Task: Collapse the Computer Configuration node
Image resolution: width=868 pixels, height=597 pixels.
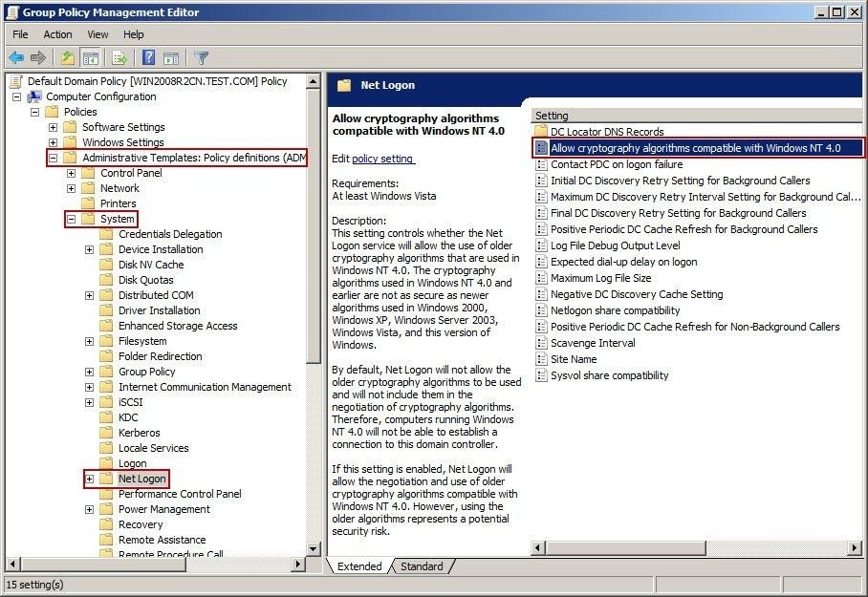Action: (x=16, y=96)
